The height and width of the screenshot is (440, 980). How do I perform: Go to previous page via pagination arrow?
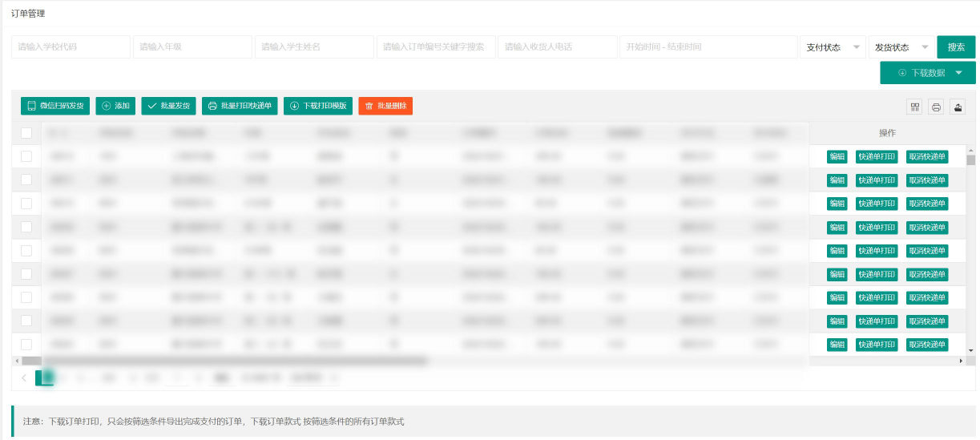pyautogui.click(x=24, y=377)
